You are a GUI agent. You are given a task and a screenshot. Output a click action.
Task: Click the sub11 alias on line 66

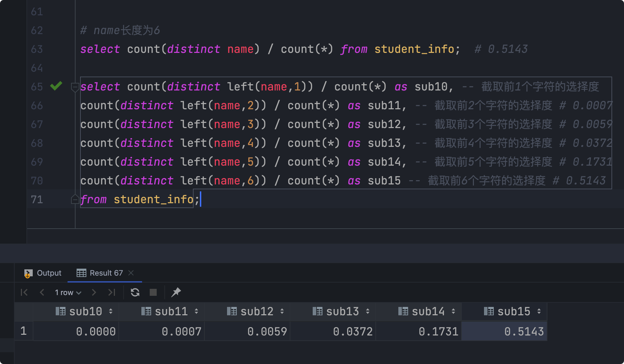tap(384, 105)
